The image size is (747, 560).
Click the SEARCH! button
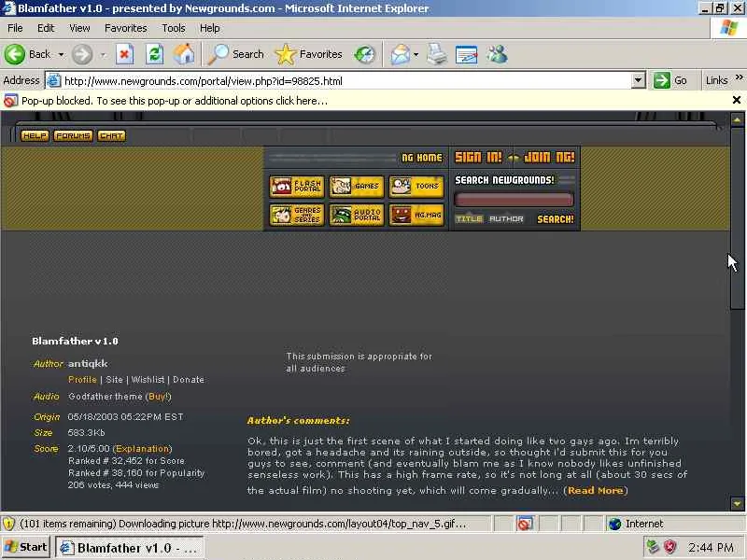(556, 219)
